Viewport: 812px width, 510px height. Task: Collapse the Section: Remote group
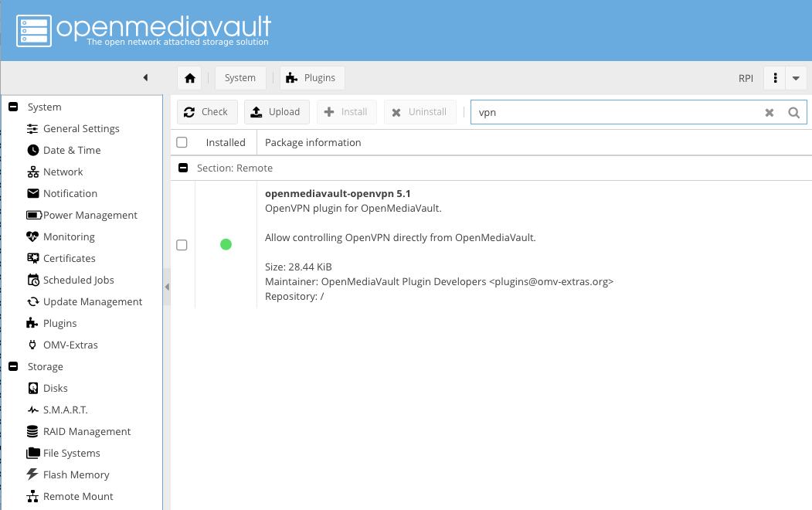183,168
